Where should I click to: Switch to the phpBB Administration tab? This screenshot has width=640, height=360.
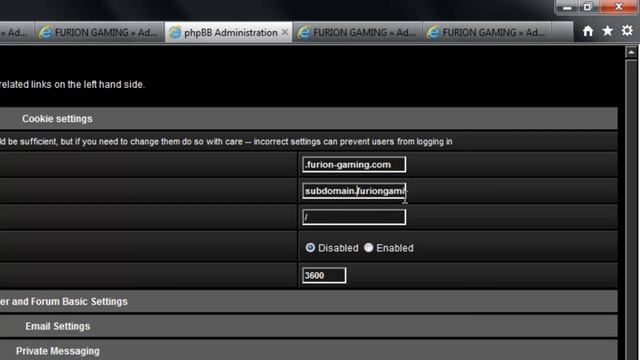point(228,32)
